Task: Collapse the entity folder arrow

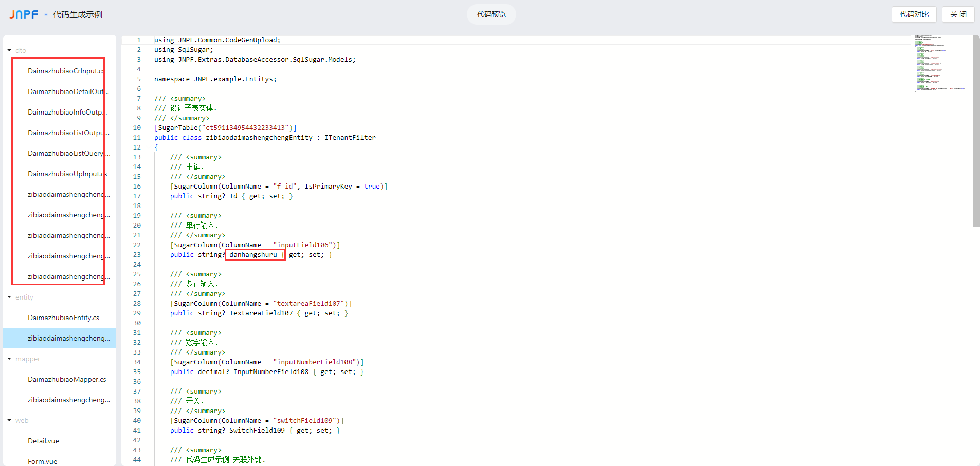Action: [x=9, y=297]
